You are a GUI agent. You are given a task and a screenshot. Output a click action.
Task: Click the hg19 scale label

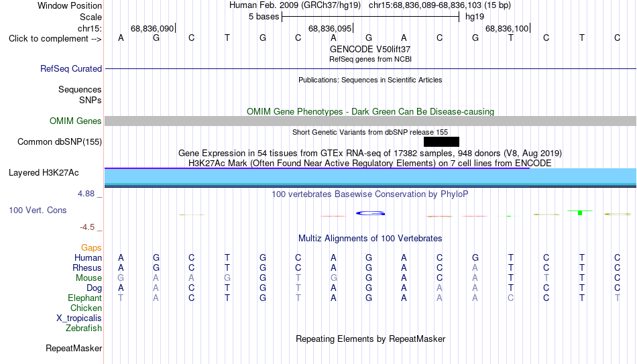(475, 17)
